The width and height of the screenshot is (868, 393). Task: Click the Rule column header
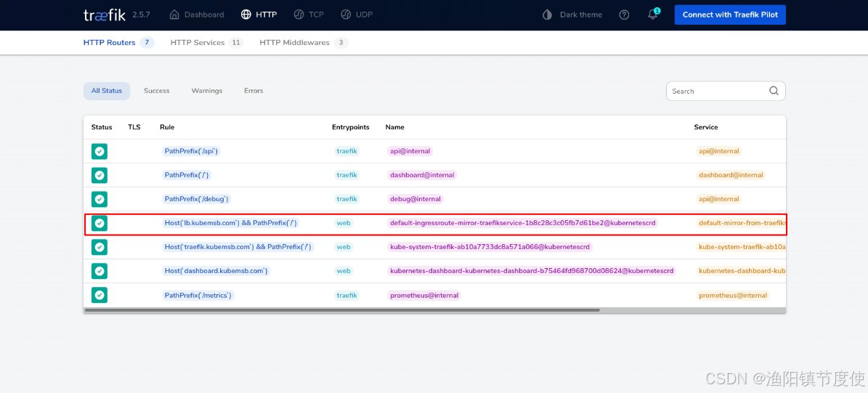[167, 127]
